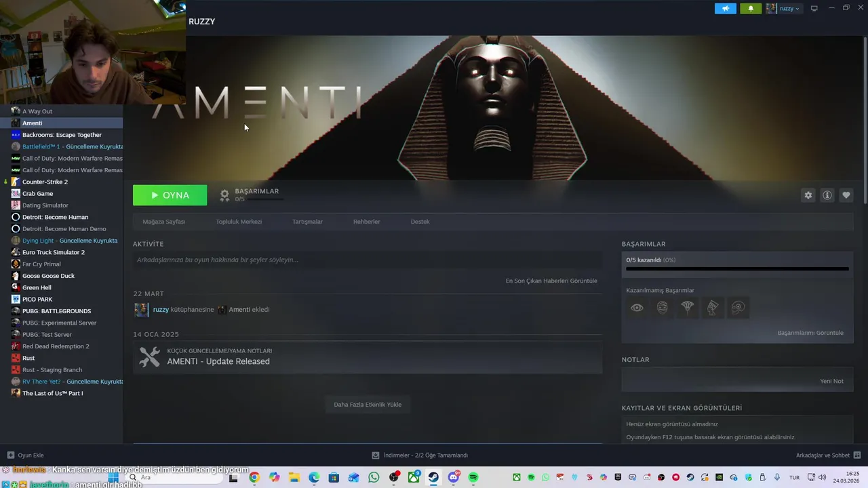
Task: Open Microsoft Edge from taskbar
Action: click(x=314, y=477)
